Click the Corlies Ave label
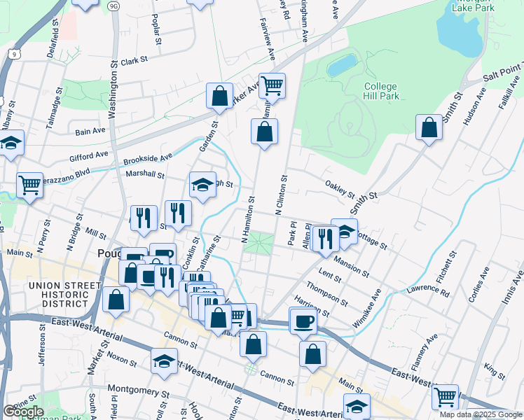 click(x=479, y=284)
